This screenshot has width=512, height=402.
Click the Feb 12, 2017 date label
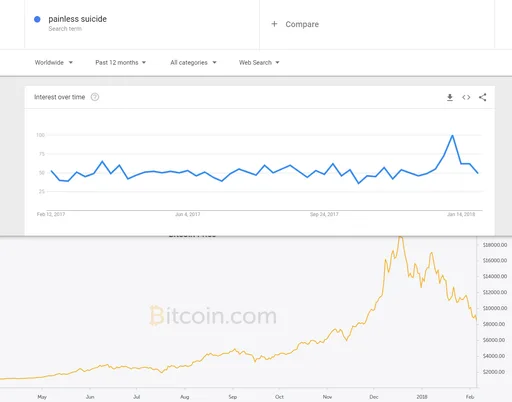click(x=51, y=214)
